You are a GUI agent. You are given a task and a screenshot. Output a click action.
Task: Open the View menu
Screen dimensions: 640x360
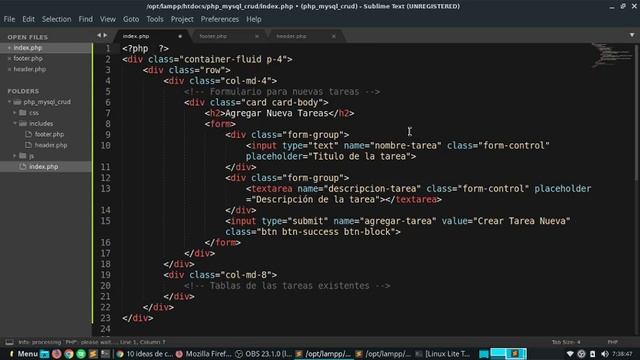pyautogui.click(x=108, y=19)
